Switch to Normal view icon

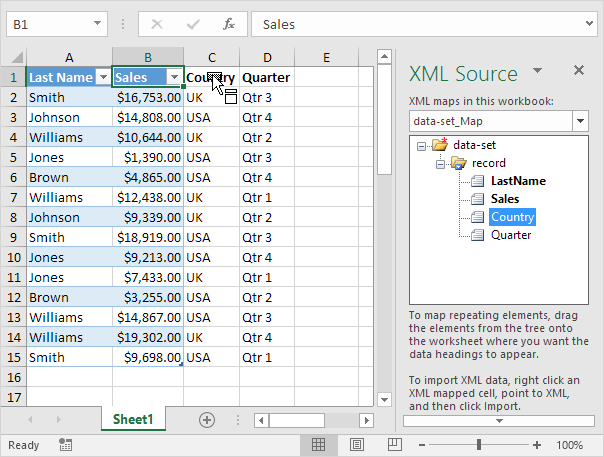[317, 445]
